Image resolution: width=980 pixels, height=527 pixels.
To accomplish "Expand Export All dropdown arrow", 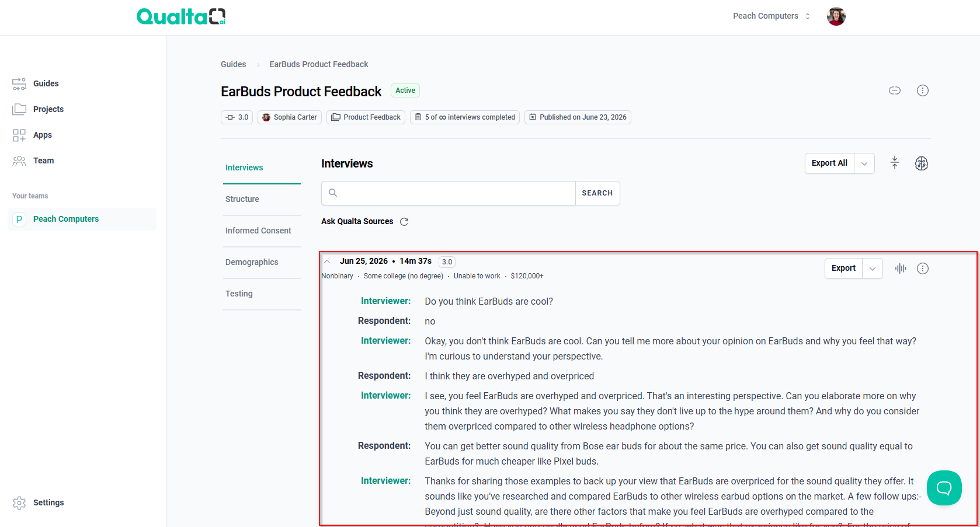I will pos(864,163).
